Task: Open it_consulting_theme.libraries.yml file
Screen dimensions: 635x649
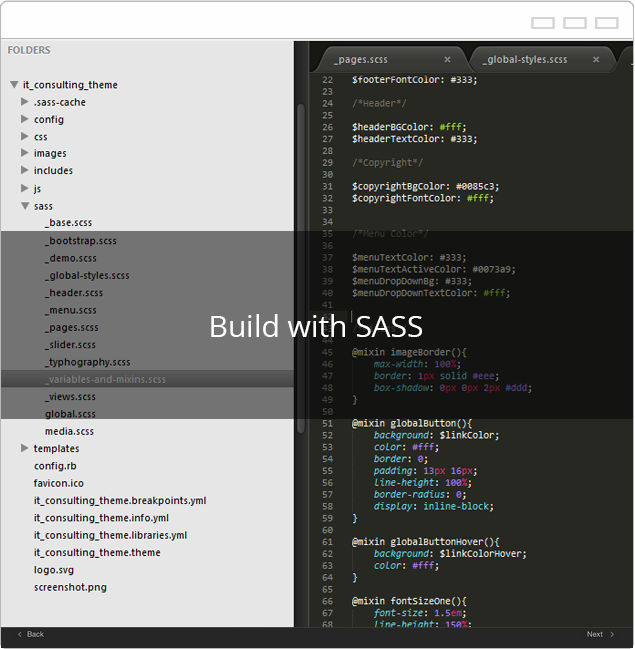Action: [x=111, y=536]
